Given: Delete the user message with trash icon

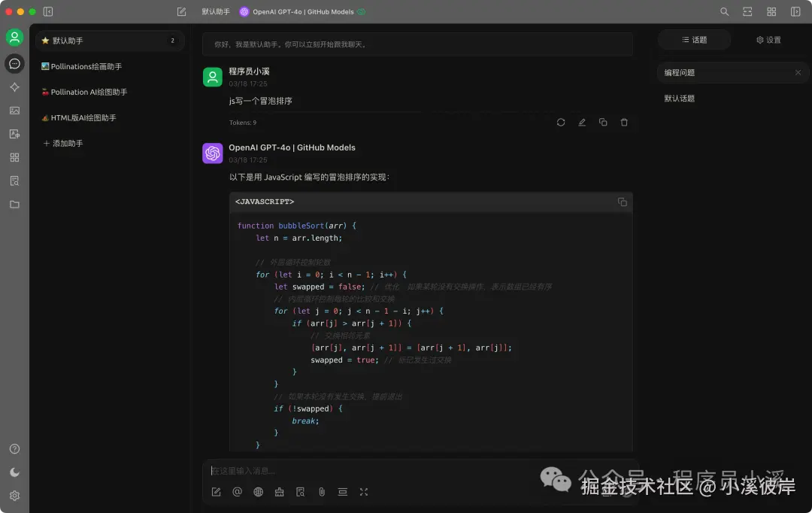Looking at the screenshot, I should coord(624,123).
